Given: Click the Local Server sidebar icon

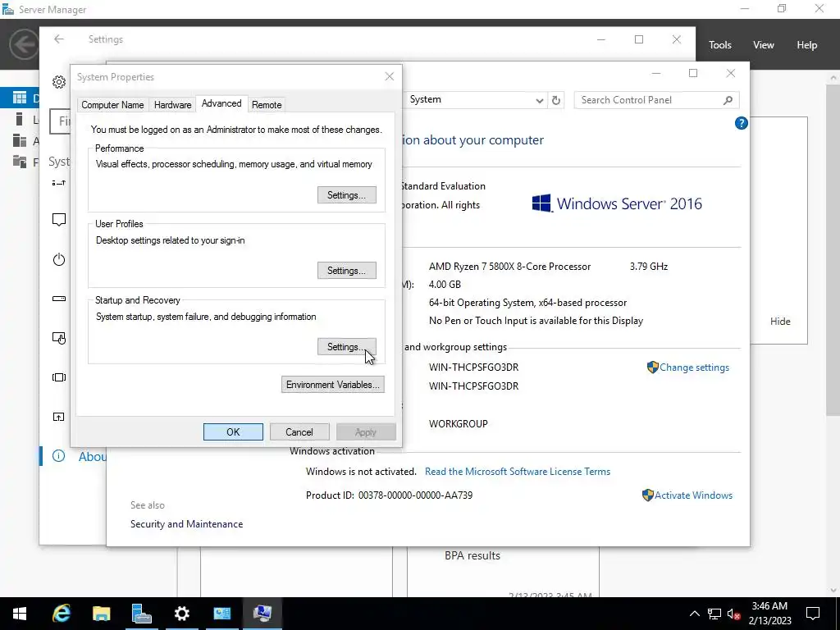Looking at the screenshot, I should click(x=20, y=119).
